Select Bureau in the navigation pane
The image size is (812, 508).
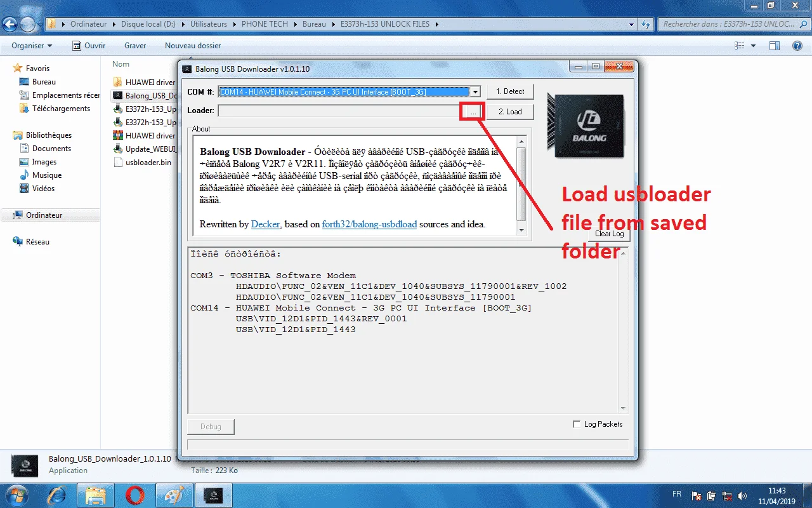click(44, 82)
